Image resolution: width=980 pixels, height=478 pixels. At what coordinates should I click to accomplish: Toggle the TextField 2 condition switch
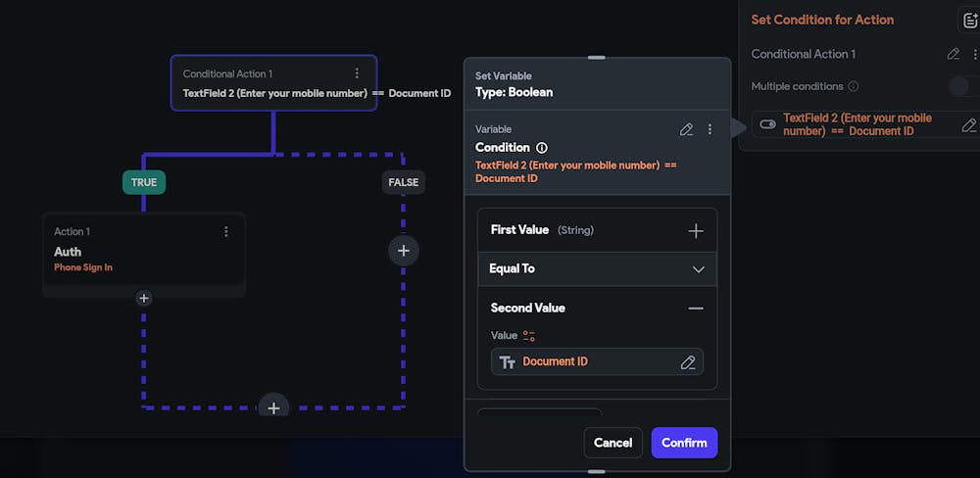click(767, 124)
